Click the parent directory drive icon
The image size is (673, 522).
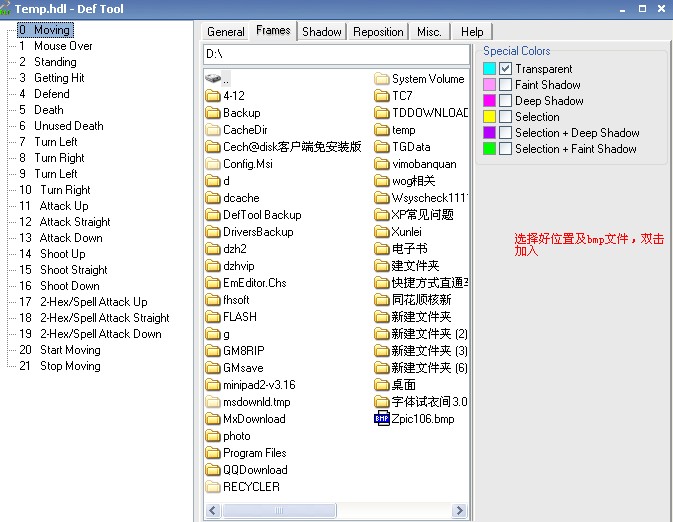tap(212, 78)
